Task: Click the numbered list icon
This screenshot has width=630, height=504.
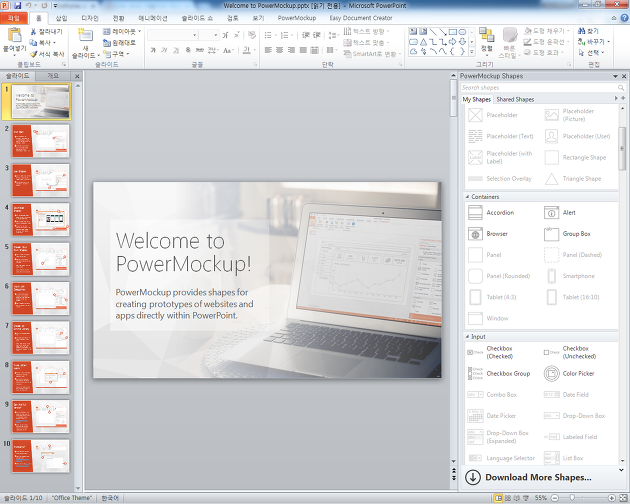Action: (284, 35)
